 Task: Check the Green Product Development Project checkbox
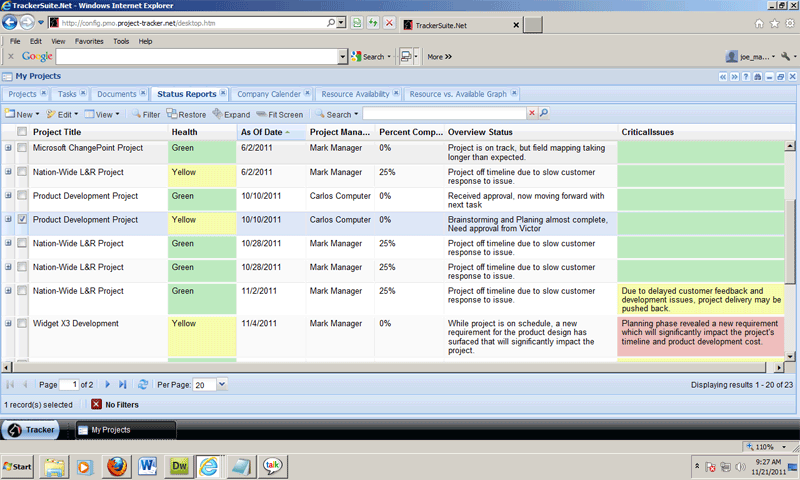point(22,195)
